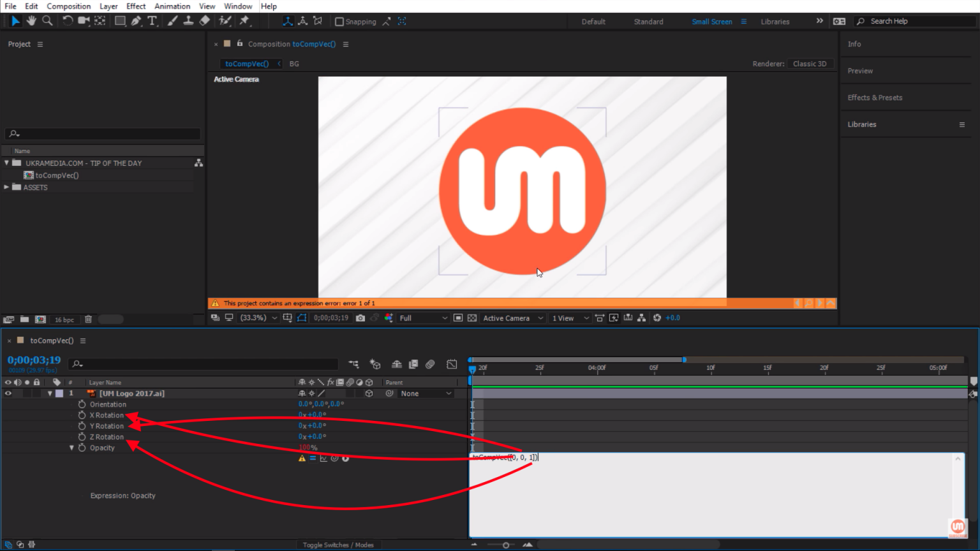This screenshot has height=551, width=980.
Task: Select the Pen tool
Action: coord(136,21)
